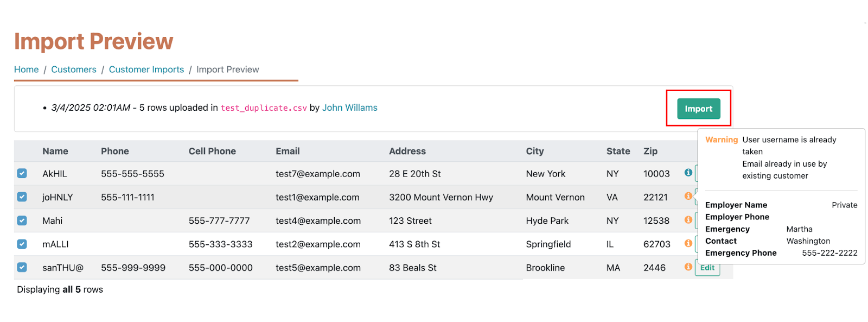
Task: Click the orange warning icon for Mahi
Action: pyautogui.click(x=688, y=220)
